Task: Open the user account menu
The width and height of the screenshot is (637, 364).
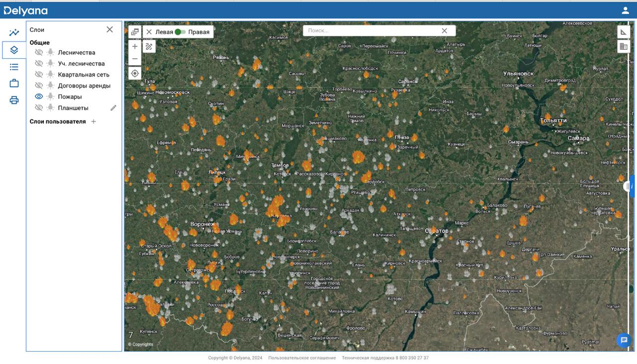Action: 625,10
